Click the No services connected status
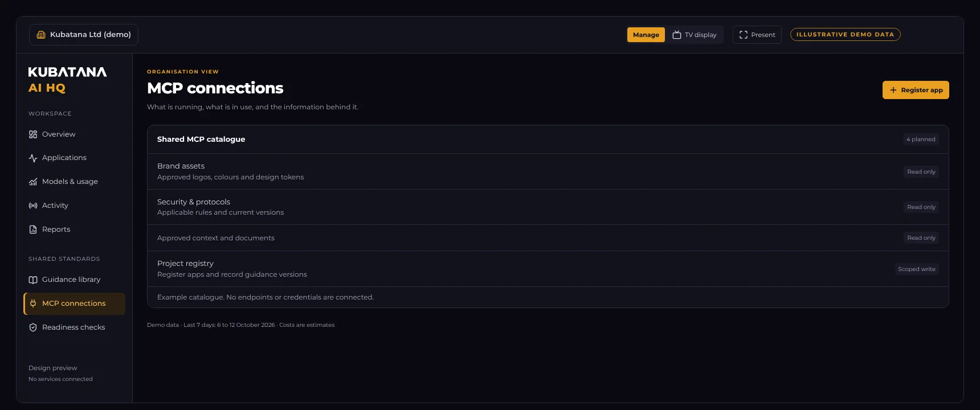This screenshot has height=410, width=980. click(x=60, y=379)
